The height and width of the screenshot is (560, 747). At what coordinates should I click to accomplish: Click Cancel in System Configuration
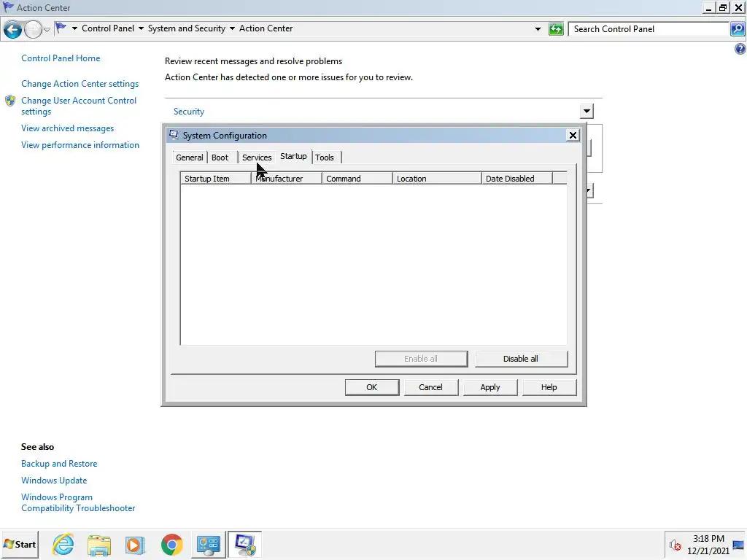(430, 387)
